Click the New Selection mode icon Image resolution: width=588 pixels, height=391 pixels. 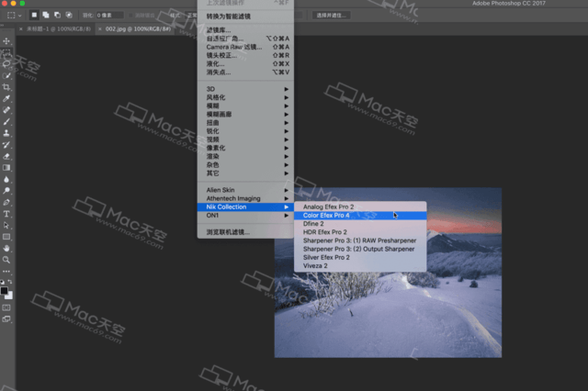click(34, 15)
